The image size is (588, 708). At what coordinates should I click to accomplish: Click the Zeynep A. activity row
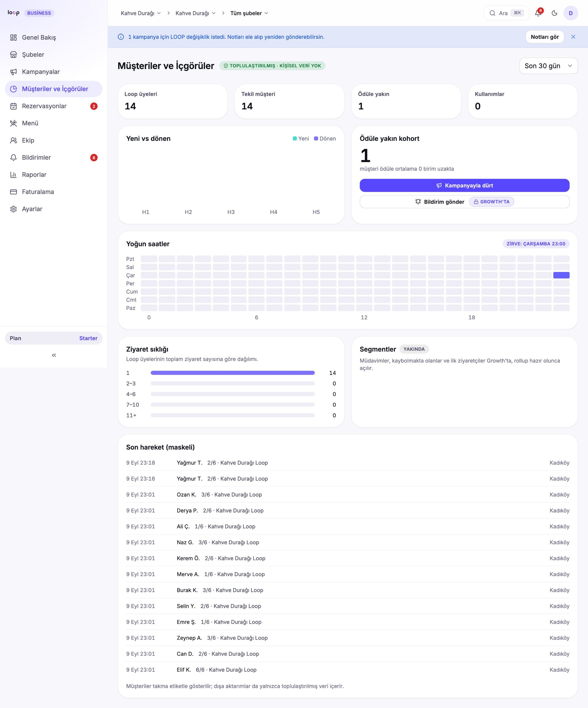[348, 638]
